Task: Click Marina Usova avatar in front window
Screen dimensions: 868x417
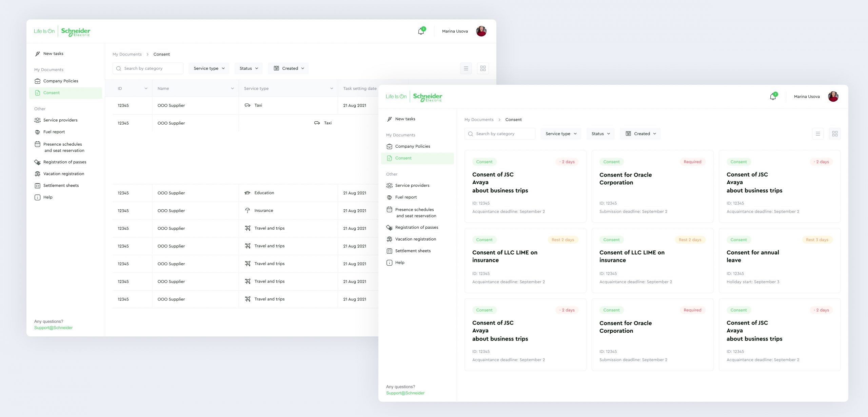Action: [833, 97]
